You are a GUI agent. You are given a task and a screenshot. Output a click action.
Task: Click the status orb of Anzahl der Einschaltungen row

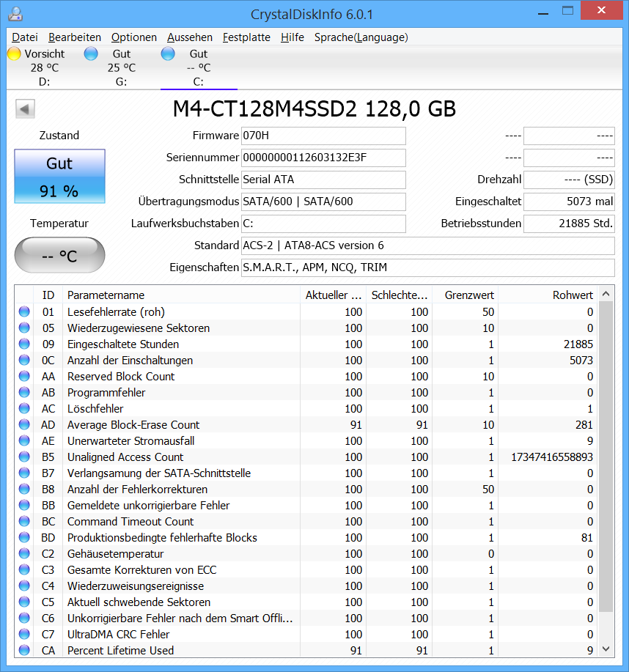24,360
